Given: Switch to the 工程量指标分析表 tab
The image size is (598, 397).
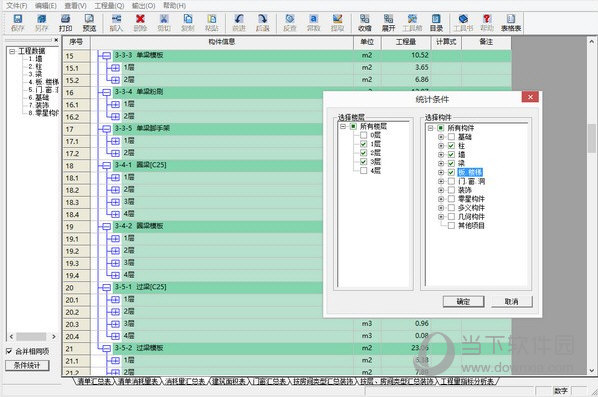Looking at the screenshot, I should tap(468, 381).
